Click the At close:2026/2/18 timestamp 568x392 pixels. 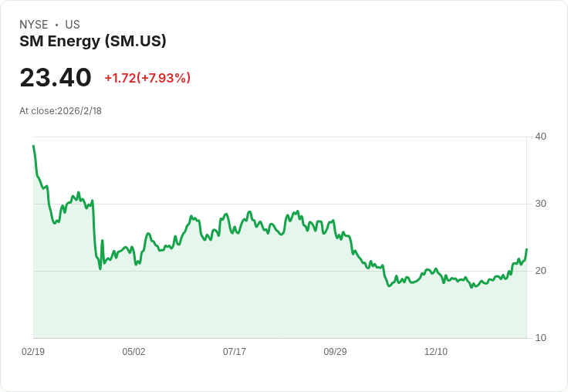point(60,111)
